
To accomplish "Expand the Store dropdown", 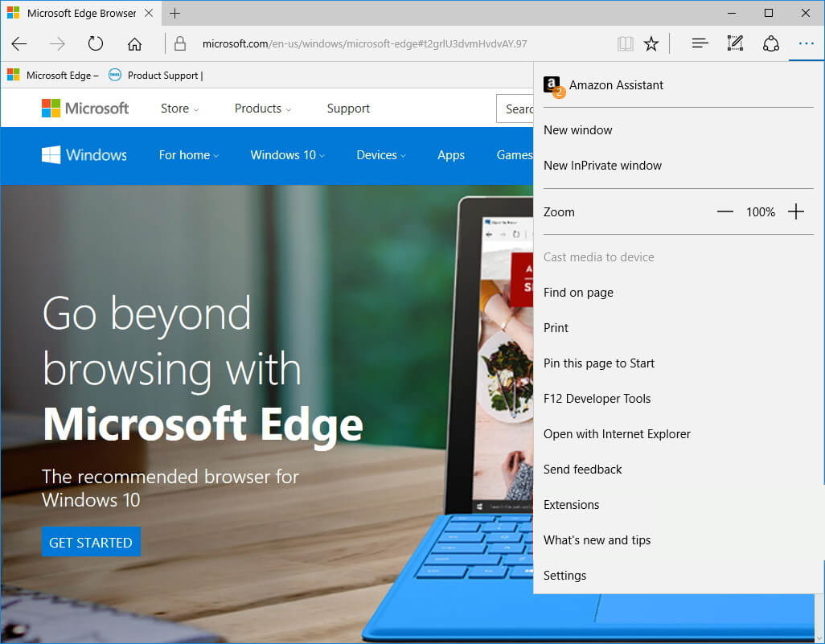I will (179, 109).
